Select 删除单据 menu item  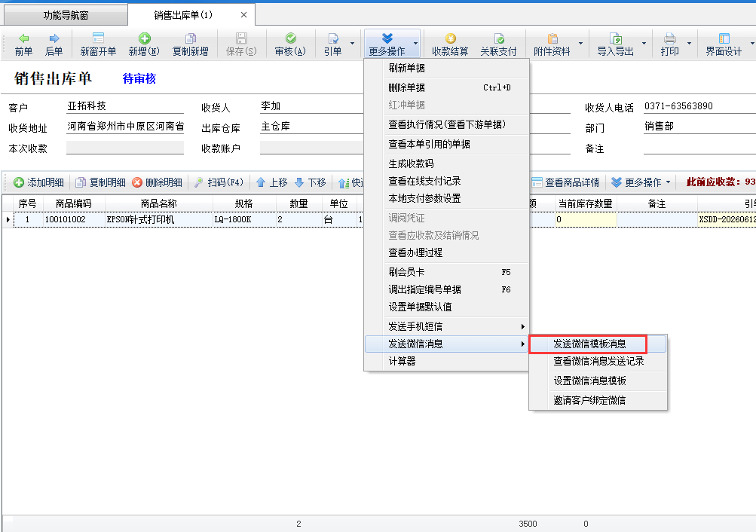pyautogui.click(x=446, y=87)
